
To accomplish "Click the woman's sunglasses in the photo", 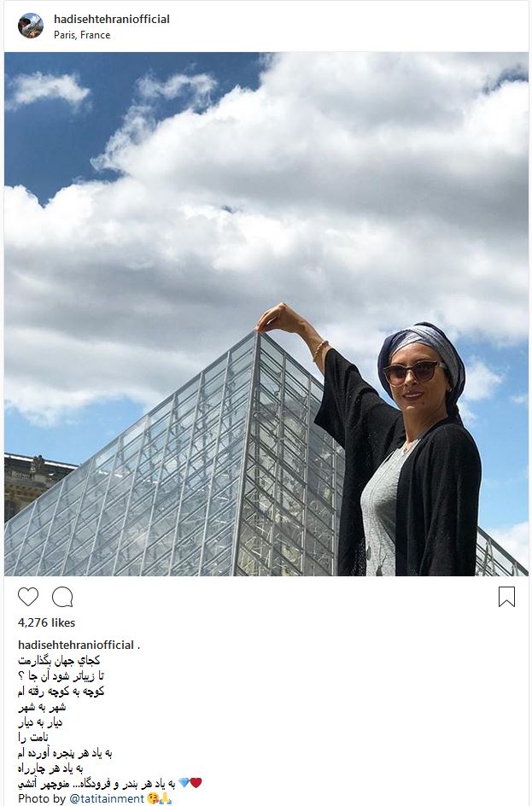I will (414, 371).
